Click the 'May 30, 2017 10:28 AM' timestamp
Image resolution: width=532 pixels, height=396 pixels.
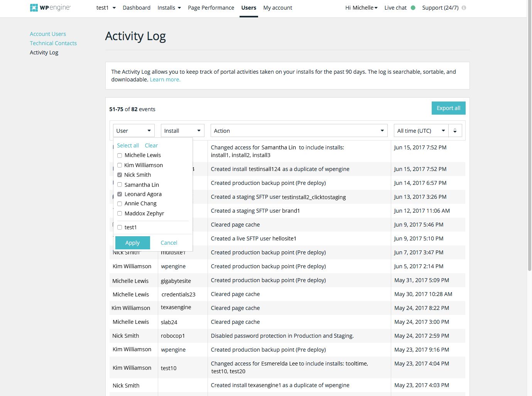pos(423,294)
